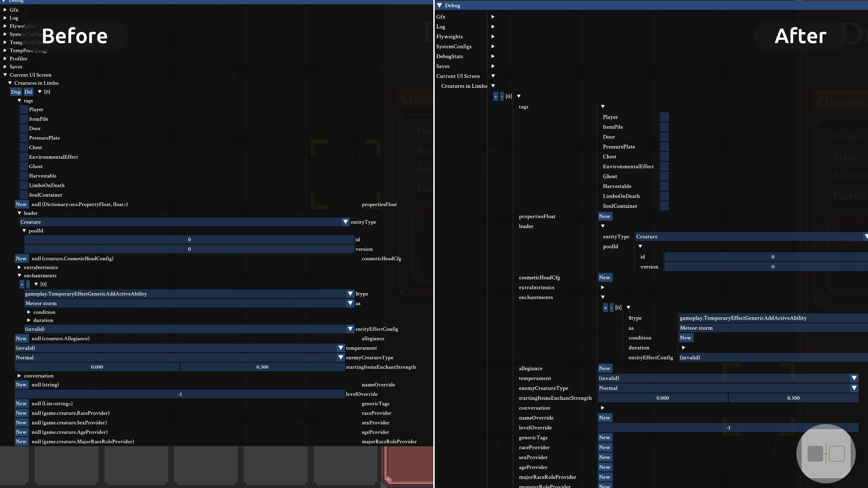Toggle the Door checkbox in After panel
The width and height of the screenshot is (868, 488).
pyautogui.click(x=664, y=137)
